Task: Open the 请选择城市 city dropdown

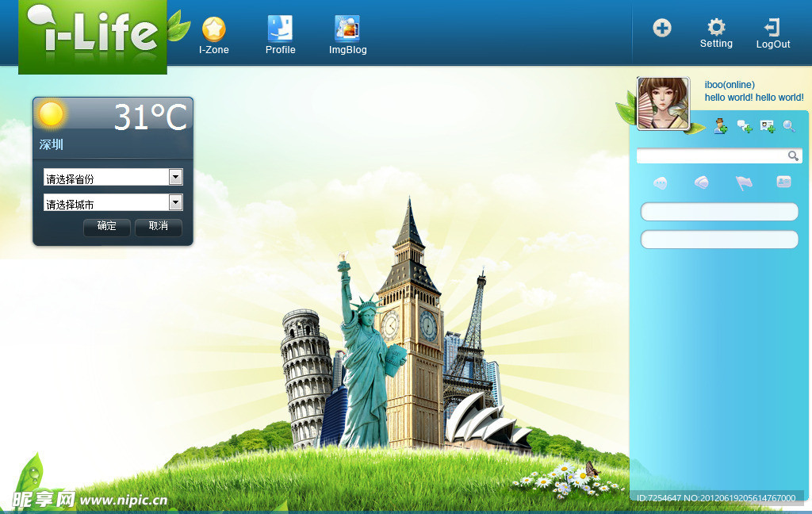Action: [x=113, y=202]
